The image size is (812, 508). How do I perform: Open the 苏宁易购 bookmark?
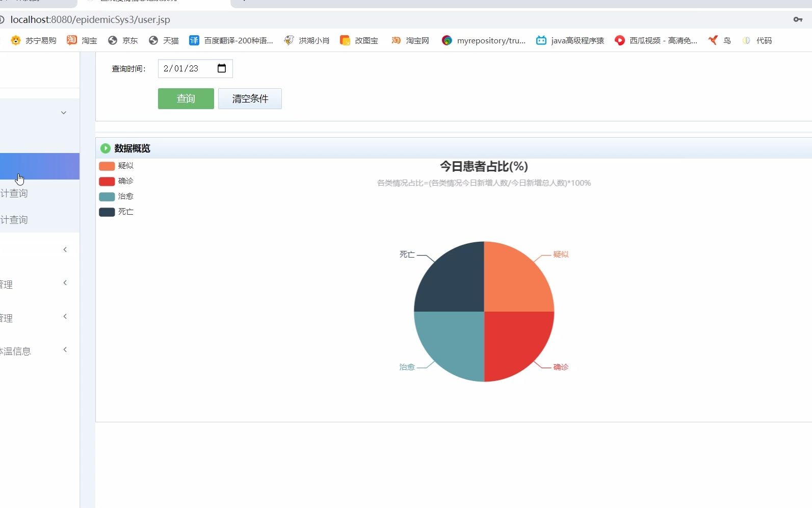pos(34,40)
